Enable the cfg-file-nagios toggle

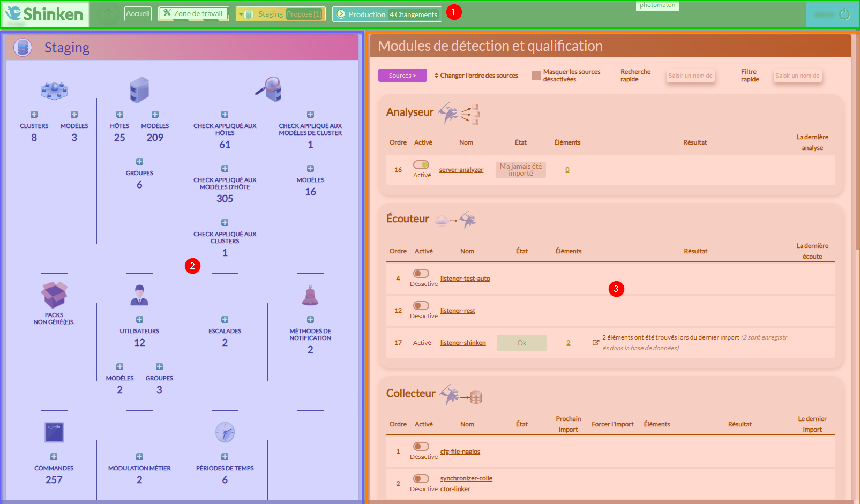pos(421,447)
